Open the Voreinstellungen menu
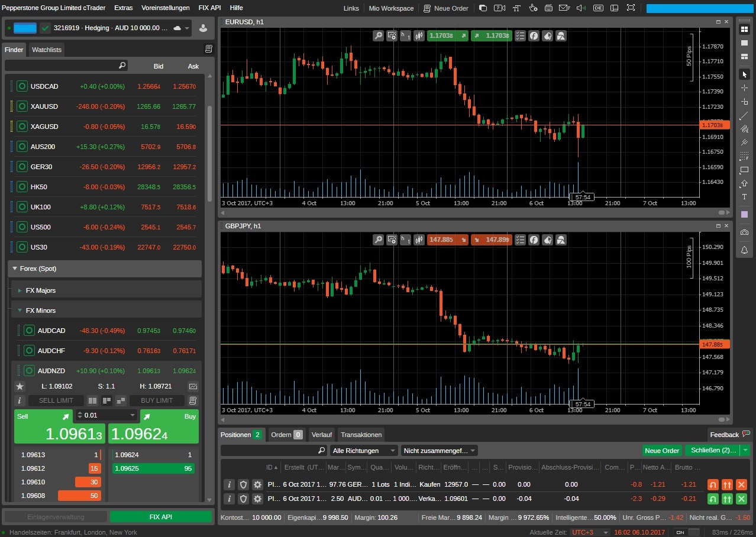Viewport: 756px width, 537px height. point(166,8)
